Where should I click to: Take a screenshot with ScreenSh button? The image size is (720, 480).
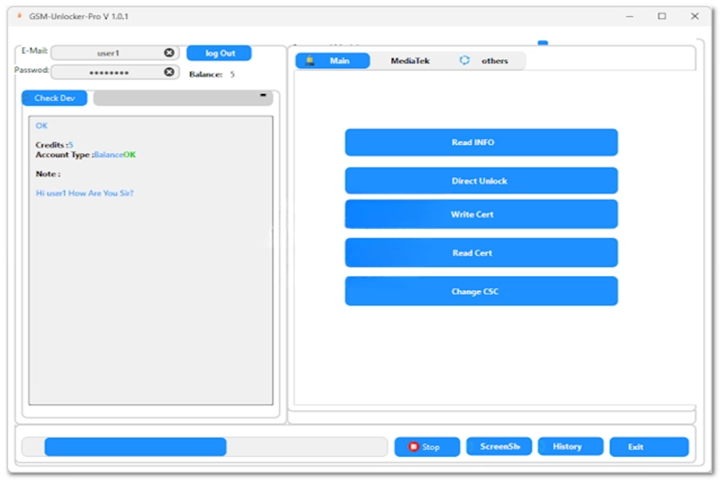click(499, 447)
